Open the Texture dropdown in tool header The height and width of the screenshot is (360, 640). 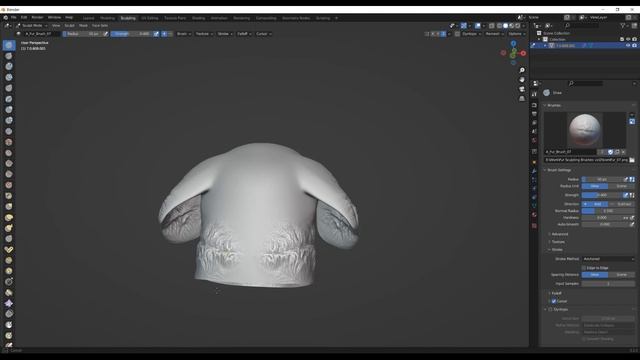(x=204, y=34)
